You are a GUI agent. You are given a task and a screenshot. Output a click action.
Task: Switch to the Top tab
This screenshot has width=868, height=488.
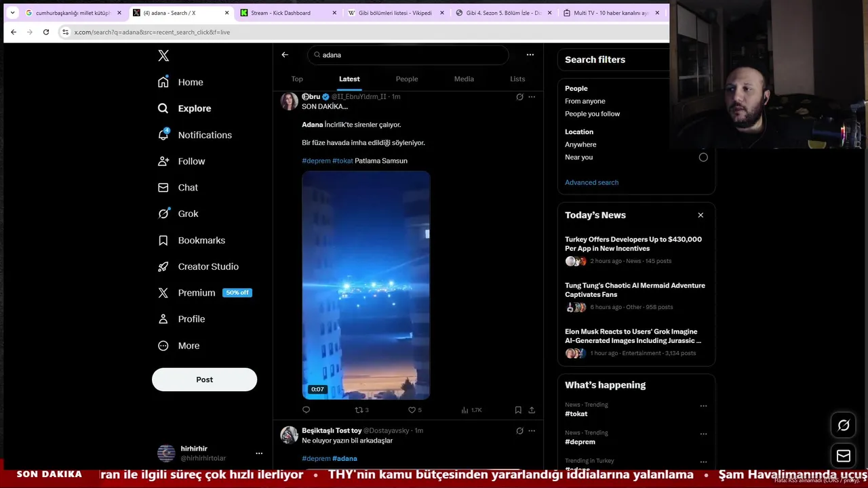[x=297, y=79]
